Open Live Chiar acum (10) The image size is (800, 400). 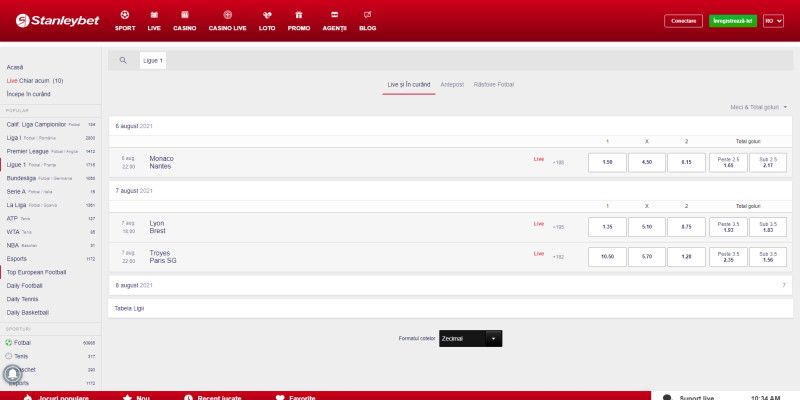click(35, 81)
